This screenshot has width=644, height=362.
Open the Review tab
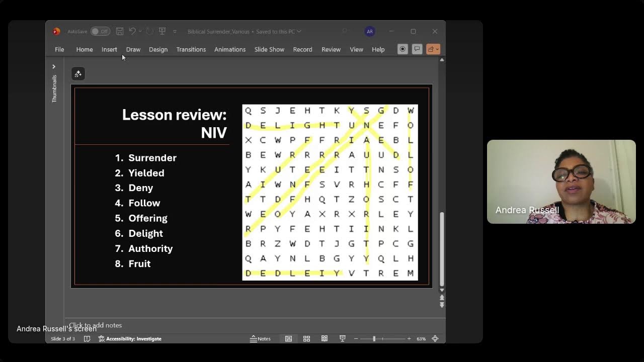[x=331, y=49]
